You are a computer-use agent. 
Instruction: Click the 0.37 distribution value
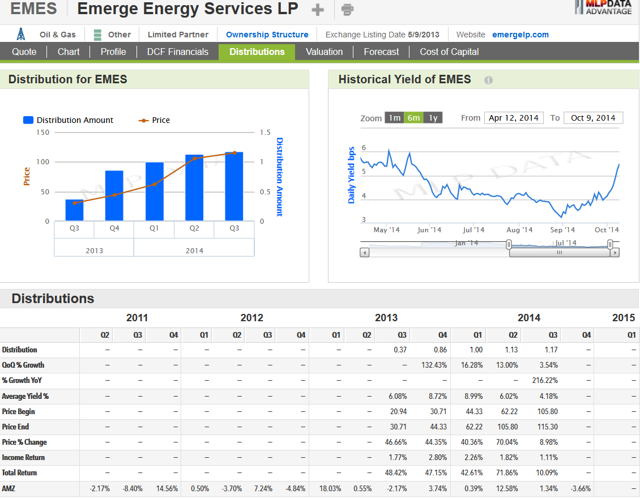(x=400, y=350)
